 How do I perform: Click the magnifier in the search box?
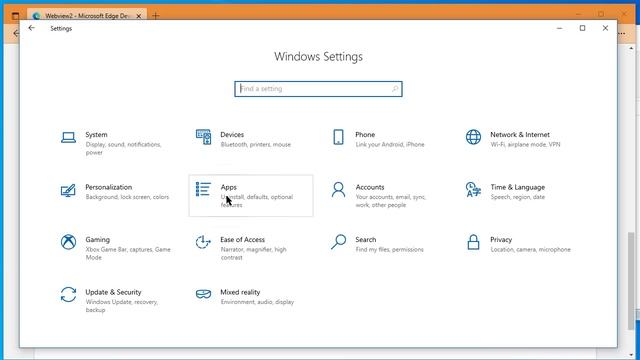395,89
